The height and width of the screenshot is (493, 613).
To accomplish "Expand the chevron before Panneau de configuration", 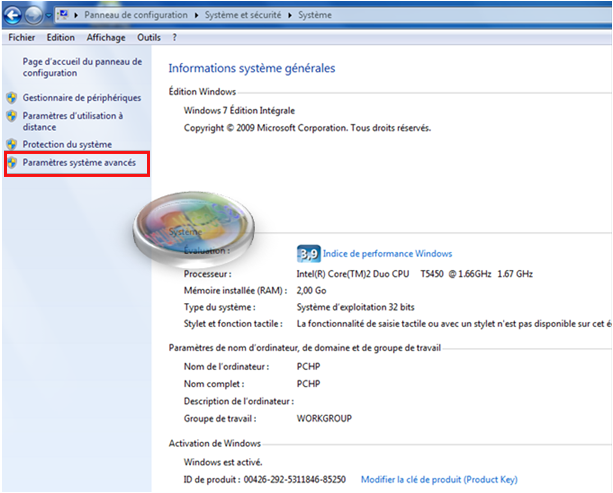I will (76, 15).
